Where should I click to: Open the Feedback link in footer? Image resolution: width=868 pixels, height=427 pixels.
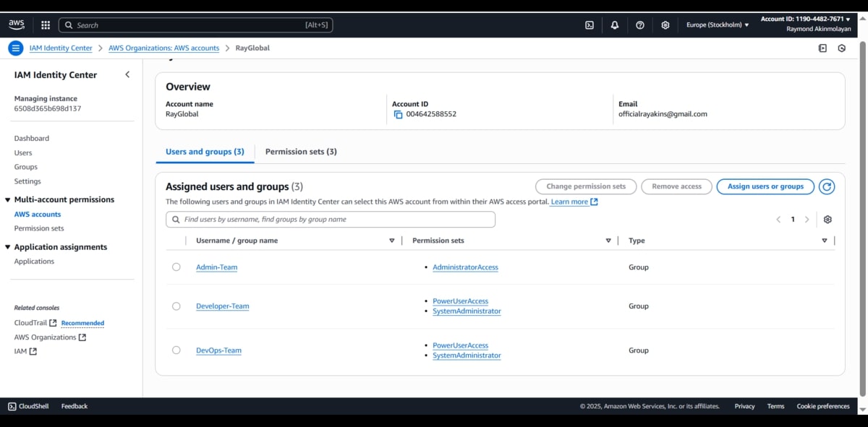74,406
